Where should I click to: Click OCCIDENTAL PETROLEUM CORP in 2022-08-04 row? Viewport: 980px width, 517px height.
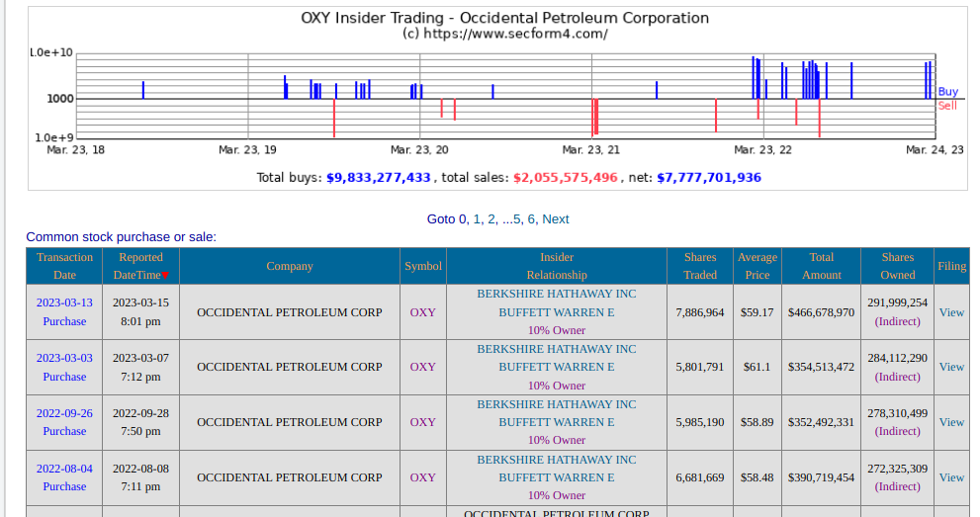pos(290,477)
